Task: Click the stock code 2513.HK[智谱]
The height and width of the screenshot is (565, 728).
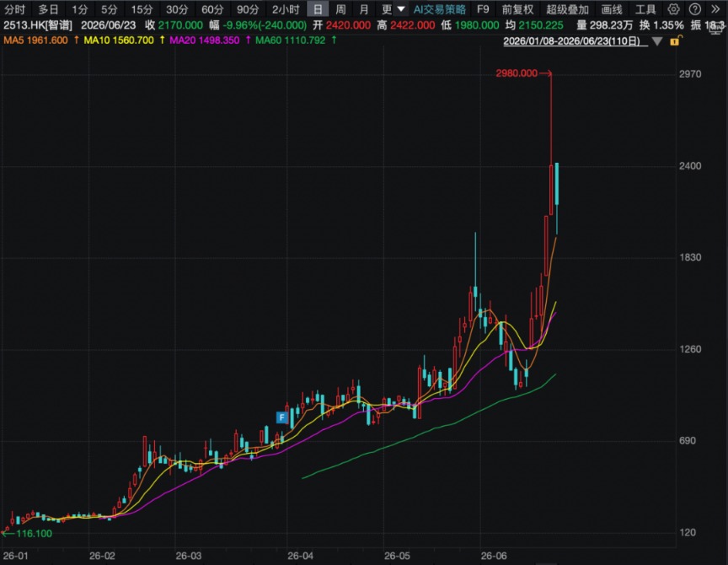Action: click(x=38, y=25)
